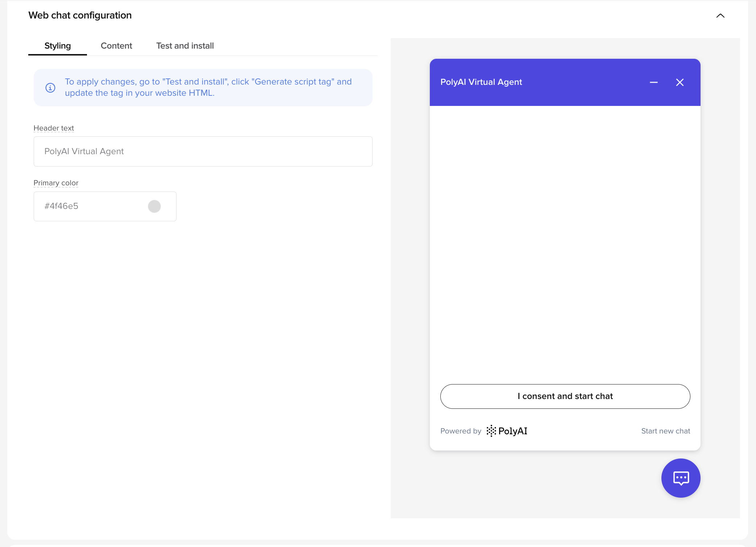
Task: Click the speech bubble inside the launcher button
Action: (681, 478)
